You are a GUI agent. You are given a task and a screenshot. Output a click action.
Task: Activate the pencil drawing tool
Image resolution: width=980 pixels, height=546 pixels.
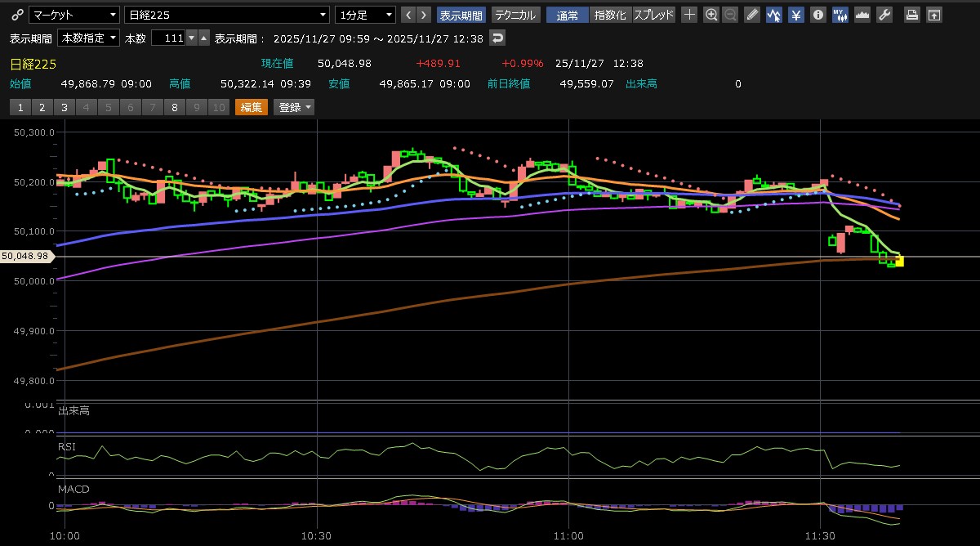click(x=752, y=15)
